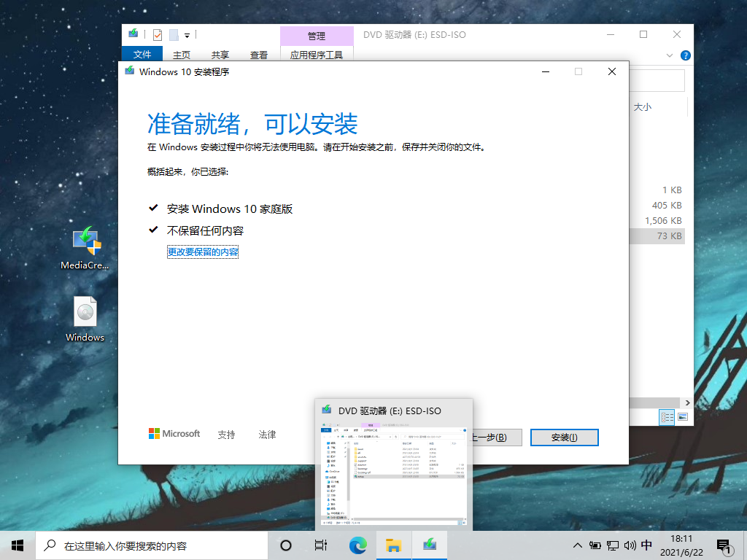Open the 支持 support link
Viewport: 747px width, 560px height.
tap(226, 435)
